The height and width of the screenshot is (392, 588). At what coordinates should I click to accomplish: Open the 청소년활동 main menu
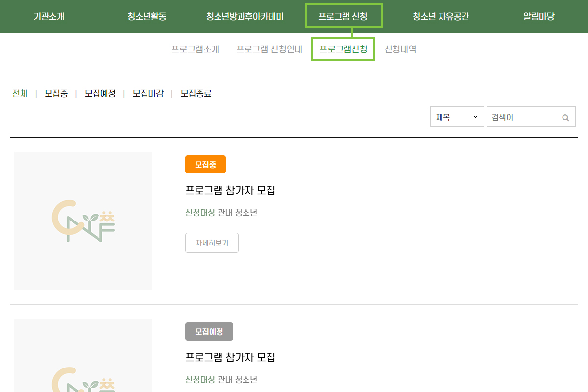pos(147,17)
